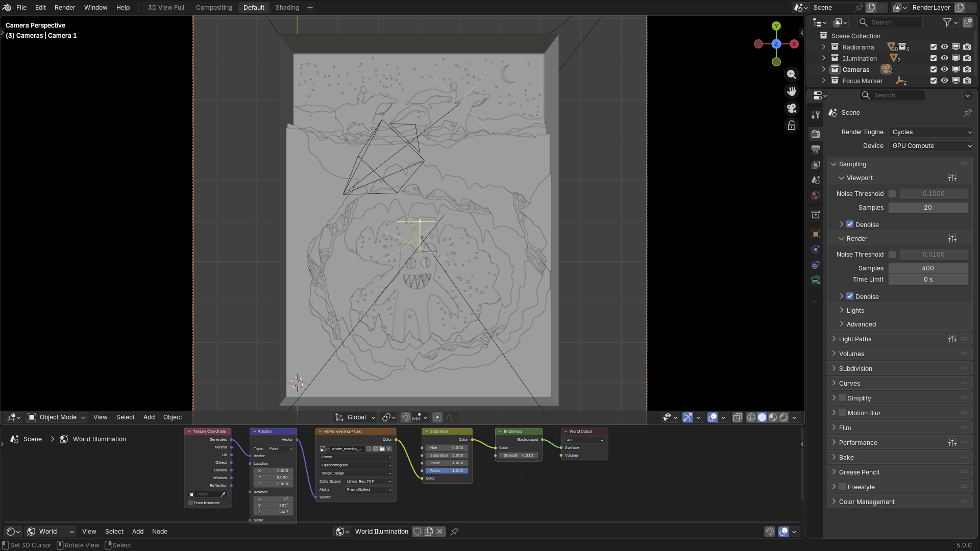This screenshot has width=980, height=551.
Task: Click lock camera to view icon
Action: click(791, 126)
